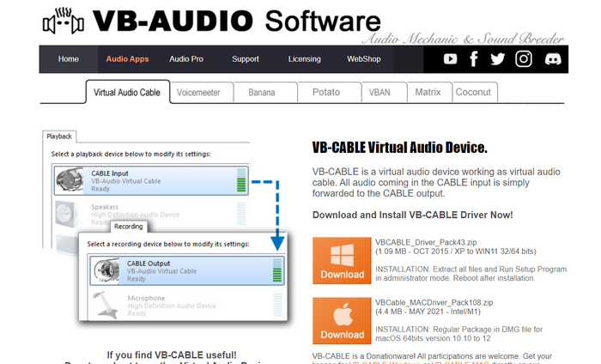Image resolution: width=601 pixels, height=364 pixels.
Task: Click the VB-AUDIO Software title banner
Action: point(236,21)
